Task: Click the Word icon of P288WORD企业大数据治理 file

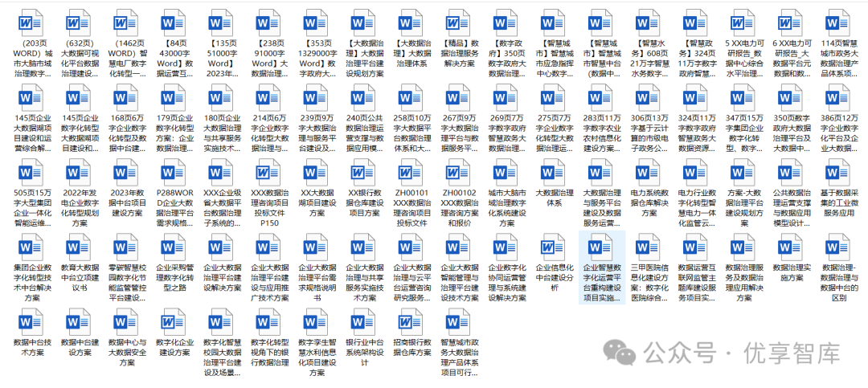Action: pyautogui.click(x=174, y=173)
